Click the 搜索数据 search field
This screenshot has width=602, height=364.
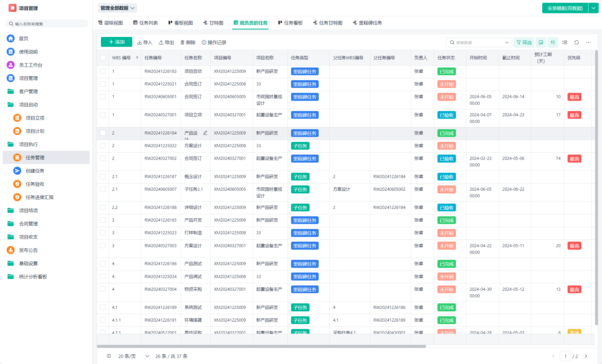[479, 42]
